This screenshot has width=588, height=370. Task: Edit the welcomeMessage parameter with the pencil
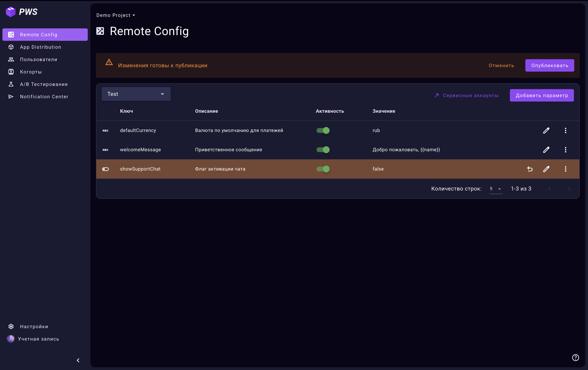pyautogui.click(x=546, y=150)
